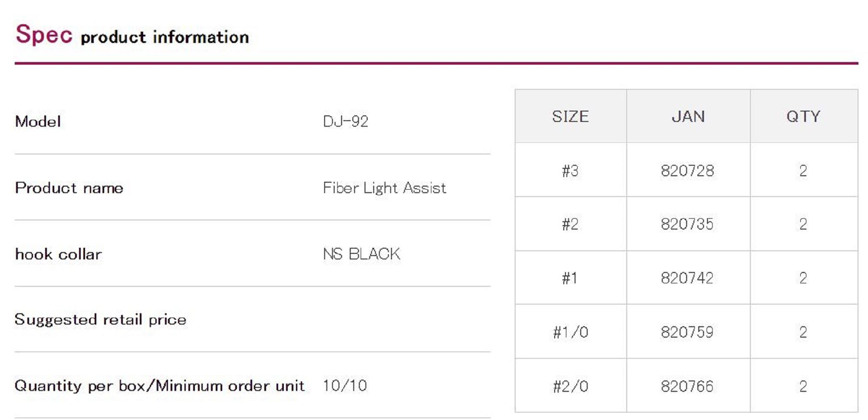Image resolution: width=868 pixels, height=420 pixels.
Task: Select the #2/0 size cell
Action: click(x=570, y=386)
